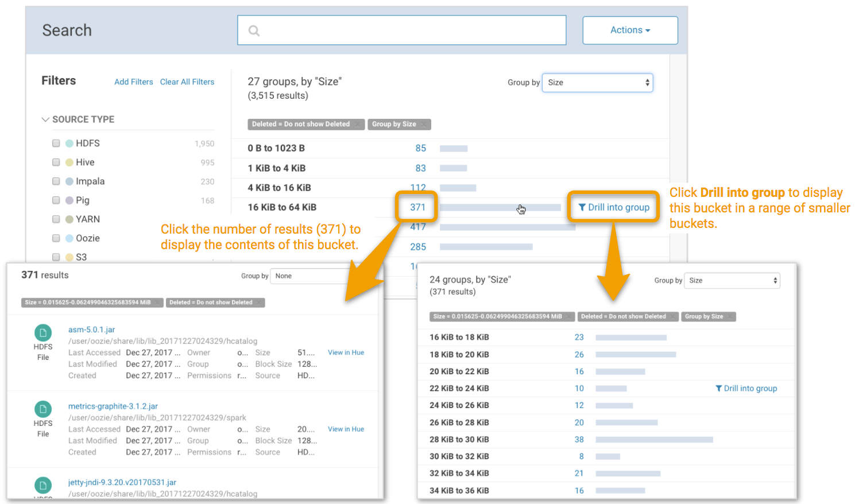Enable the HDFS source type checkbox

pos(56,144)
